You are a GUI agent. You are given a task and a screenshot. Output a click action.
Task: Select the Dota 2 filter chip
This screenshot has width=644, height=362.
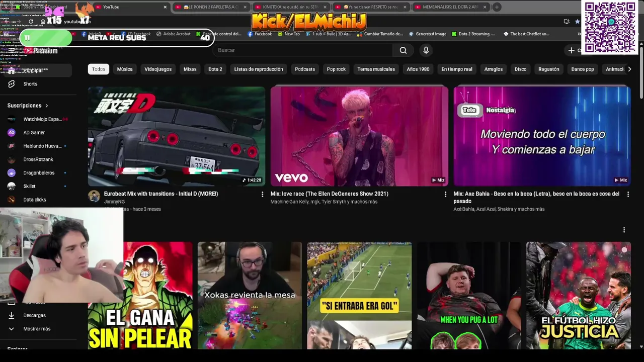coord(215,69)
